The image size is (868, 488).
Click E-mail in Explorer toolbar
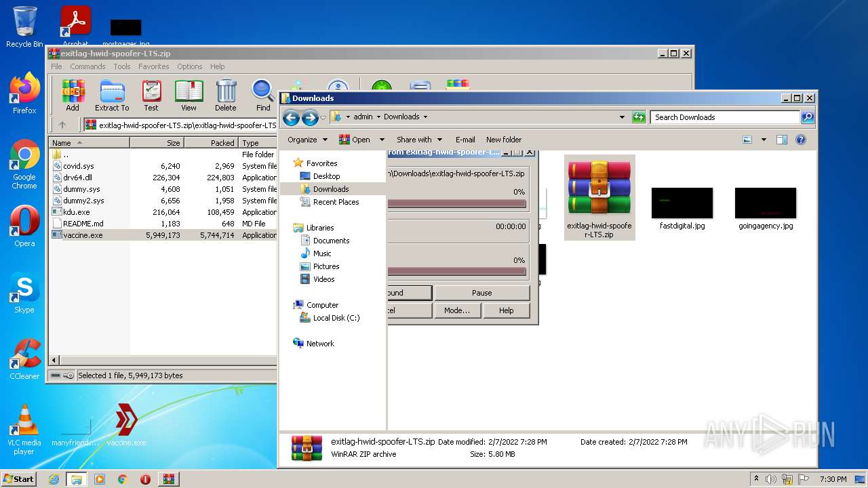pos(465,140)
